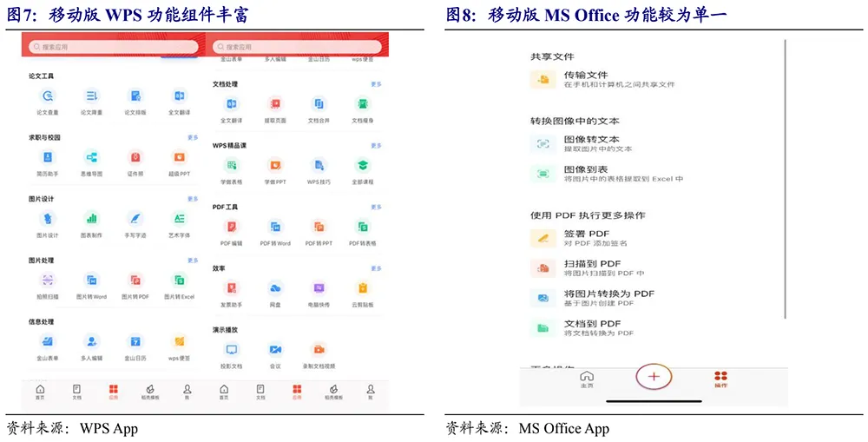Switch to 首页 tab on left WPS screen
Viewport: 868px width, 442px height.
tap(41, 393)
